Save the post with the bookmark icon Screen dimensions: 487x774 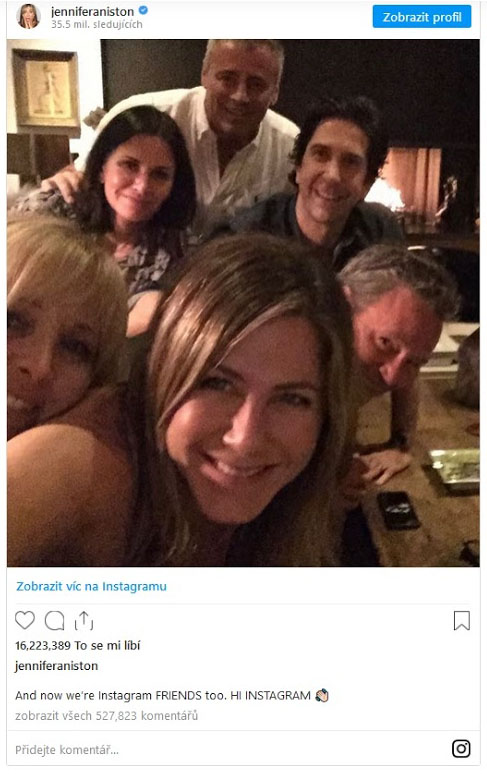[461, 620]
